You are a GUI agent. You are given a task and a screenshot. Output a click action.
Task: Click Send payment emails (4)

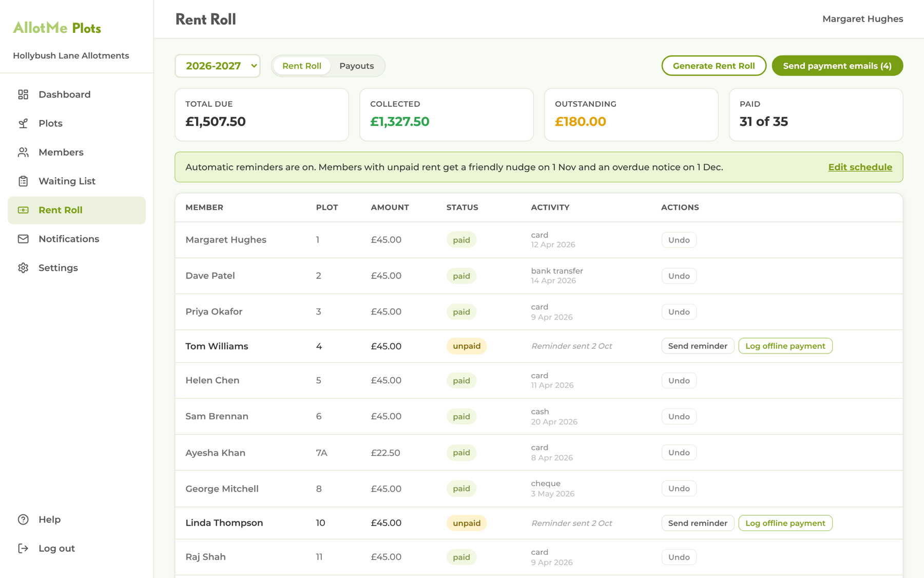point(837,66)
